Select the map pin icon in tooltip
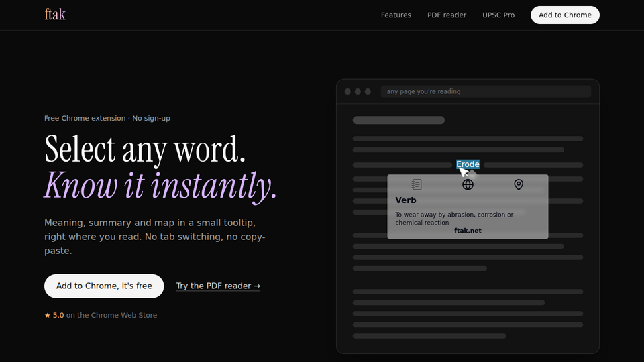Screen dimensions: 644x362 519,185
